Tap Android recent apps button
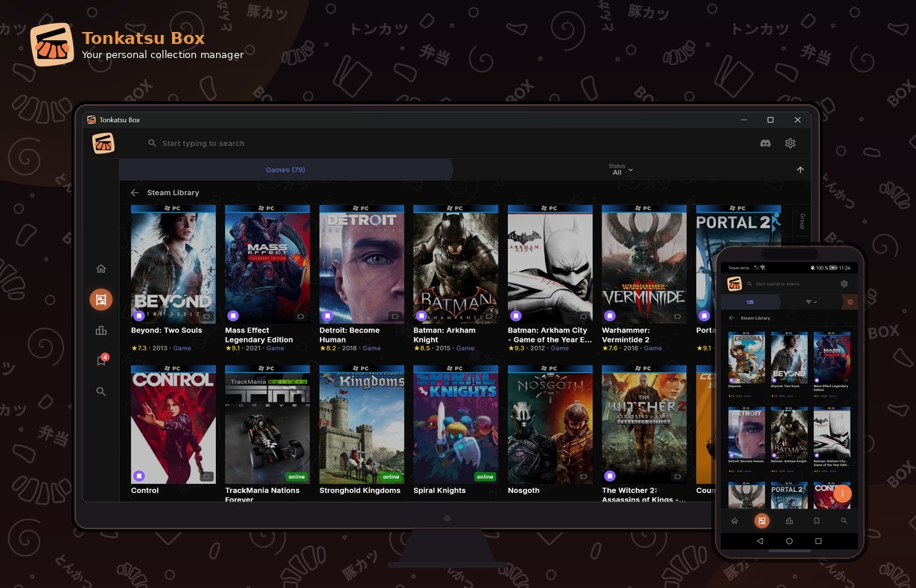 818,541
